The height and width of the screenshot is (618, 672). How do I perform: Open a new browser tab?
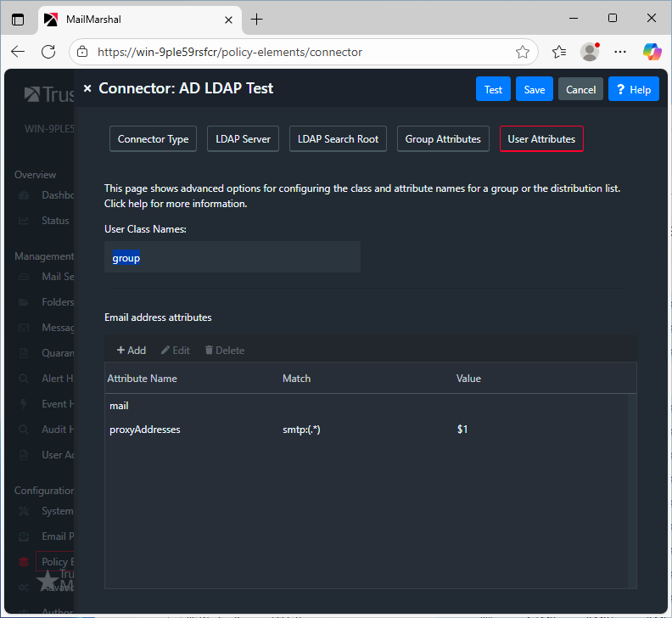tap(257, 19)
